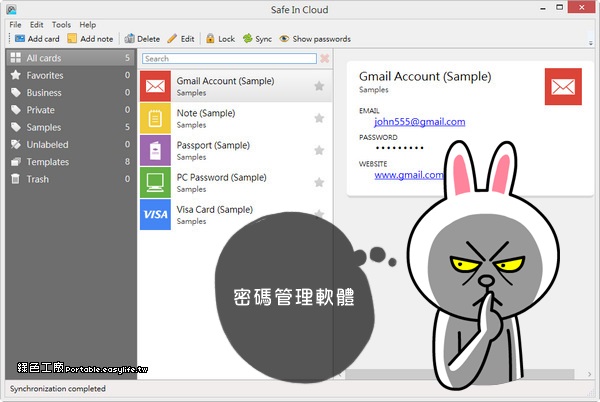The width and height of the screenshot is (600, 402).
Task: Select All cards in the sidebar
Action: [x=71, y=58]
